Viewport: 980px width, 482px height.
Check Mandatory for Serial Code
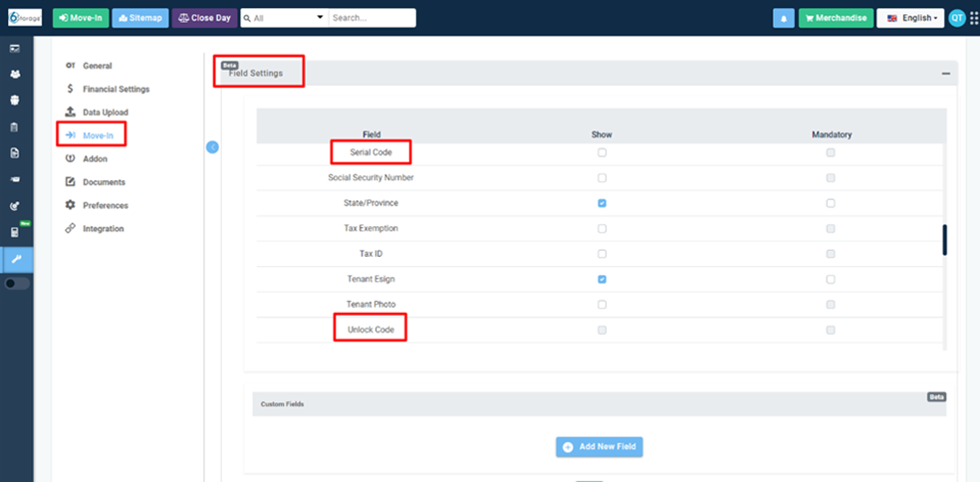tap(831, 152)
